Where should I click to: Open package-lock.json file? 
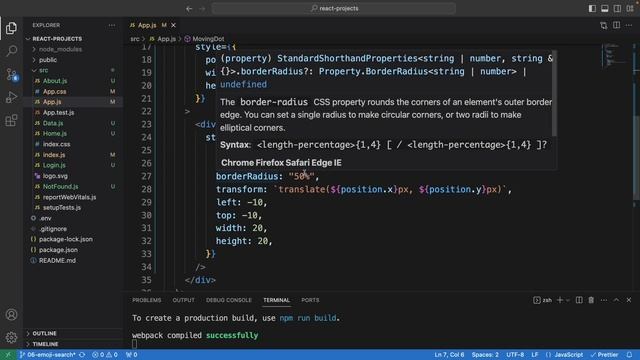point(65,239)
